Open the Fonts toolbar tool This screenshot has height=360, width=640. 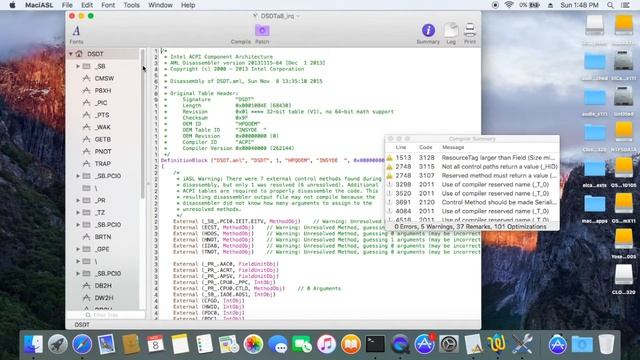76,34
